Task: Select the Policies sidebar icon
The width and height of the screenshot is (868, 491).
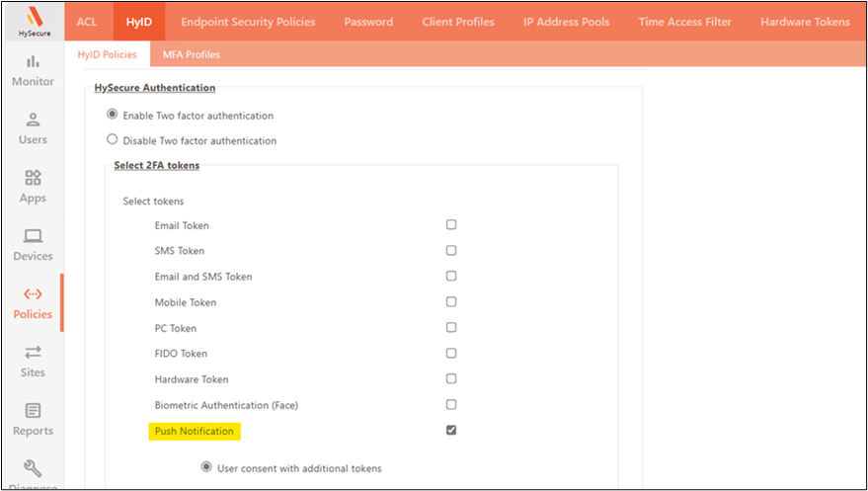Action: click(x=33, y=295)
